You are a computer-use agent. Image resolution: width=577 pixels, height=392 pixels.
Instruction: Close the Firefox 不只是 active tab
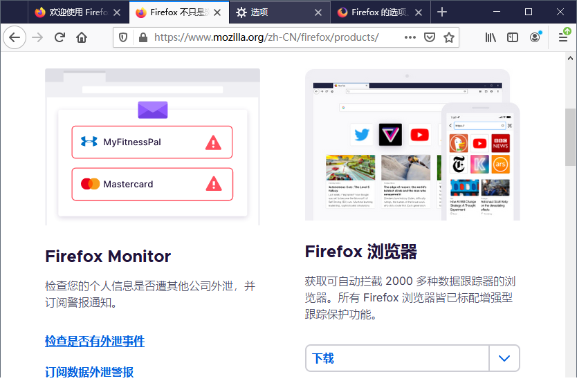[217, 12]
